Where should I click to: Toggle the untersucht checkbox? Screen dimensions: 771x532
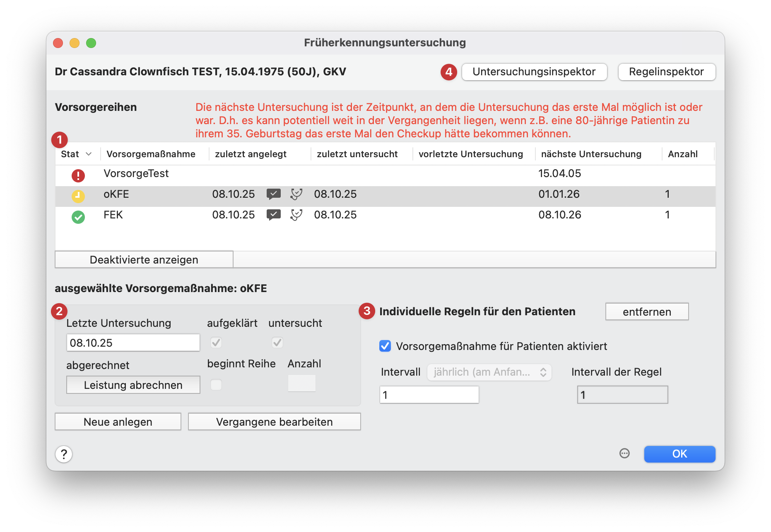[x=277, y=343]
